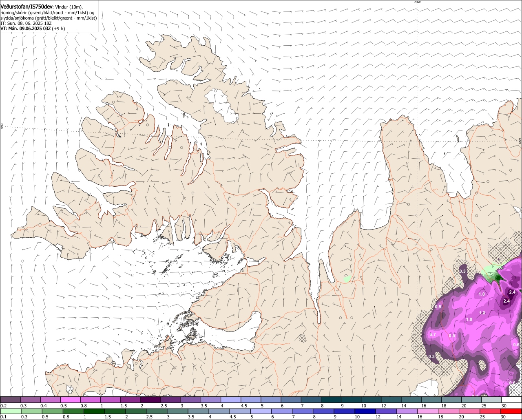Click the '0.1' label under the lower legend

click(x=3, y=417)
